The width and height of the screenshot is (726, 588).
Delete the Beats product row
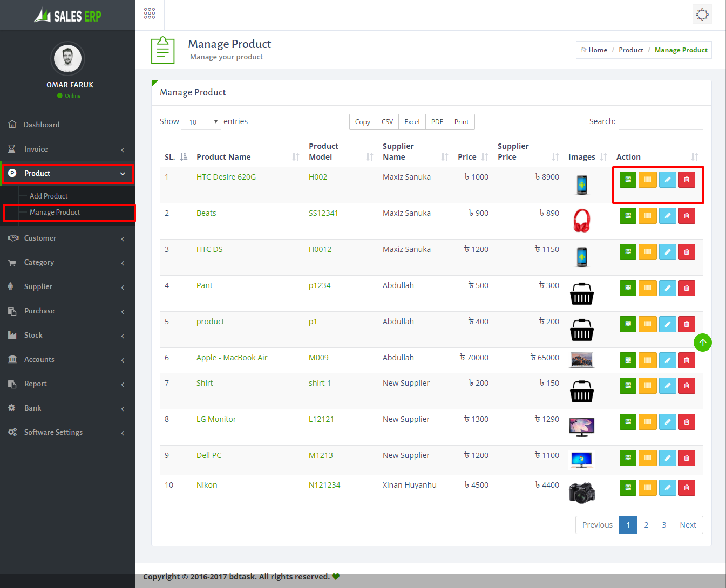(x=687, y=216)
